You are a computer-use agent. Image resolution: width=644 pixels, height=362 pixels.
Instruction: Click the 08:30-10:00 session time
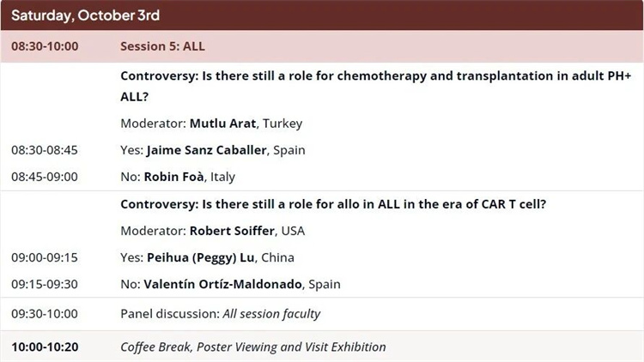45,46
